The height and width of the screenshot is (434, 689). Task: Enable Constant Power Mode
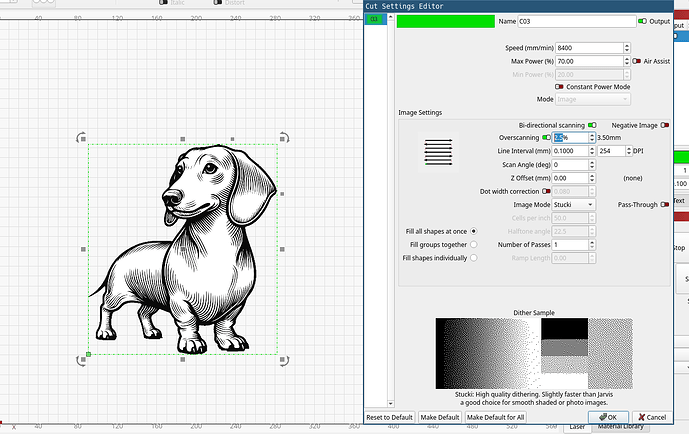559,87
